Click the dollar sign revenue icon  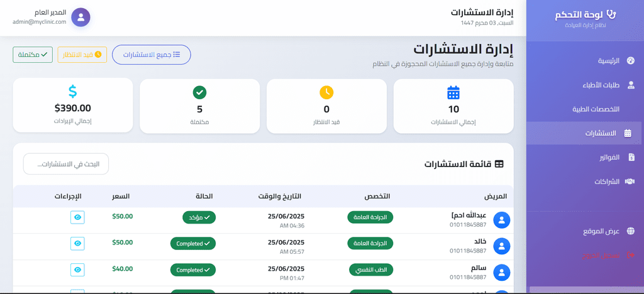(72, 92)
